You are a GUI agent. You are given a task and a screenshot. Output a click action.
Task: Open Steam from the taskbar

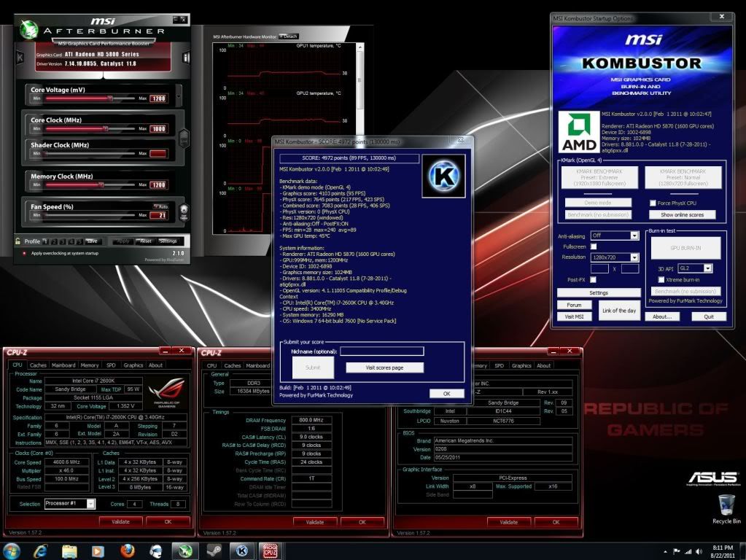(214, 551)
